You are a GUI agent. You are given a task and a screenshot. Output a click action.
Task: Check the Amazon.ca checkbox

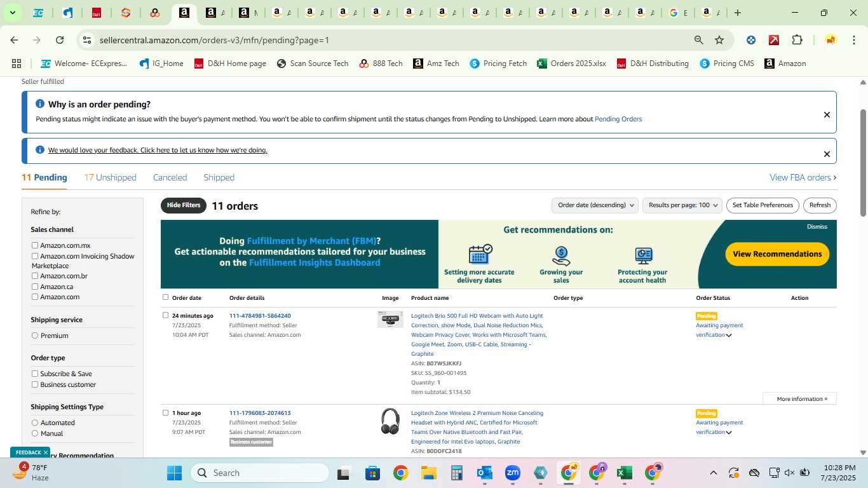35,287
